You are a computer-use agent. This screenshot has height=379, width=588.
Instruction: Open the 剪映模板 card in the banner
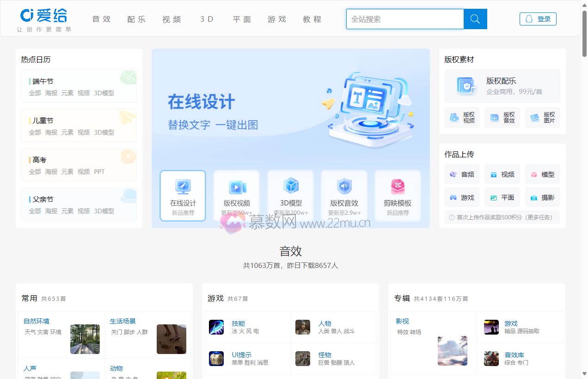click(x=398, y=195)
